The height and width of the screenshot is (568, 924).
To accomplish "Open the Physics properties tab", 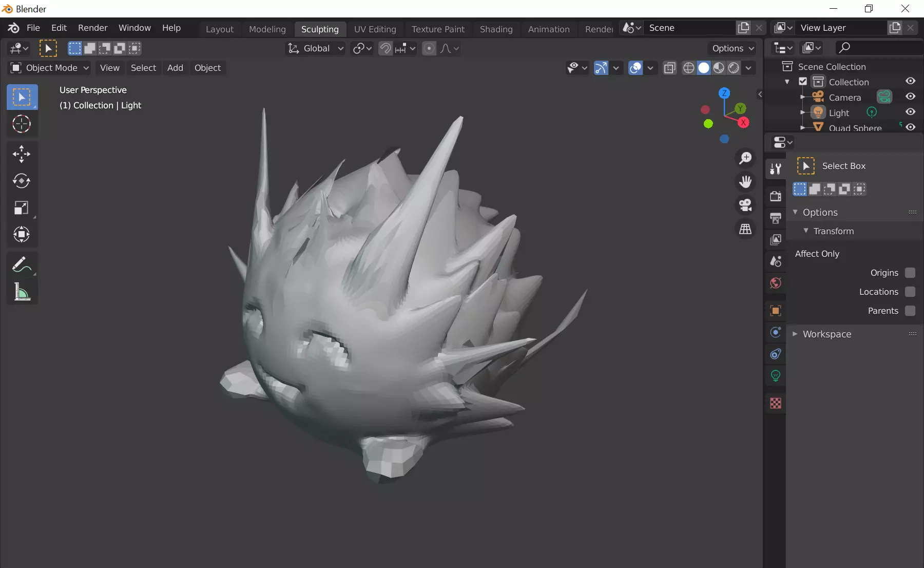I will coord(776,332).
